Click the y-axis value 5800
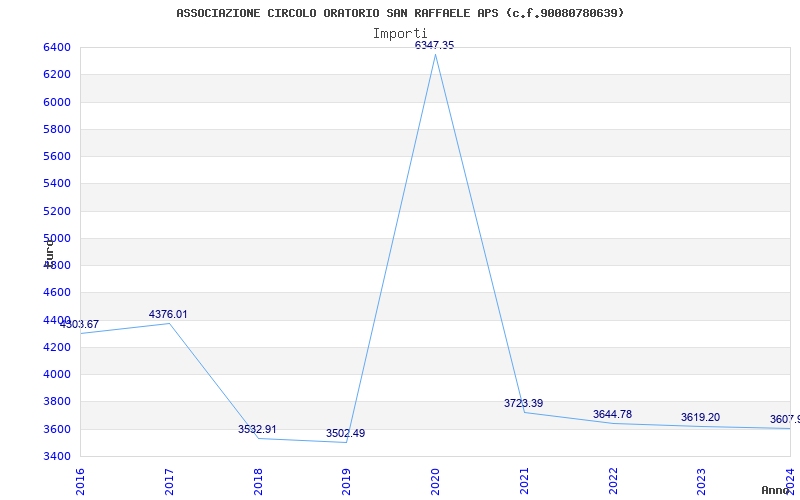Image resolution: width=800 pixels, height=500 pixels. click(57, 129)
